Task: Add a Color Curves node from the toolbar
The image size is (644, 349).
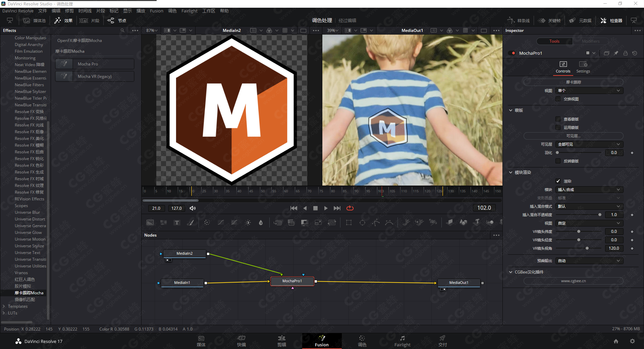Action: 221,222
